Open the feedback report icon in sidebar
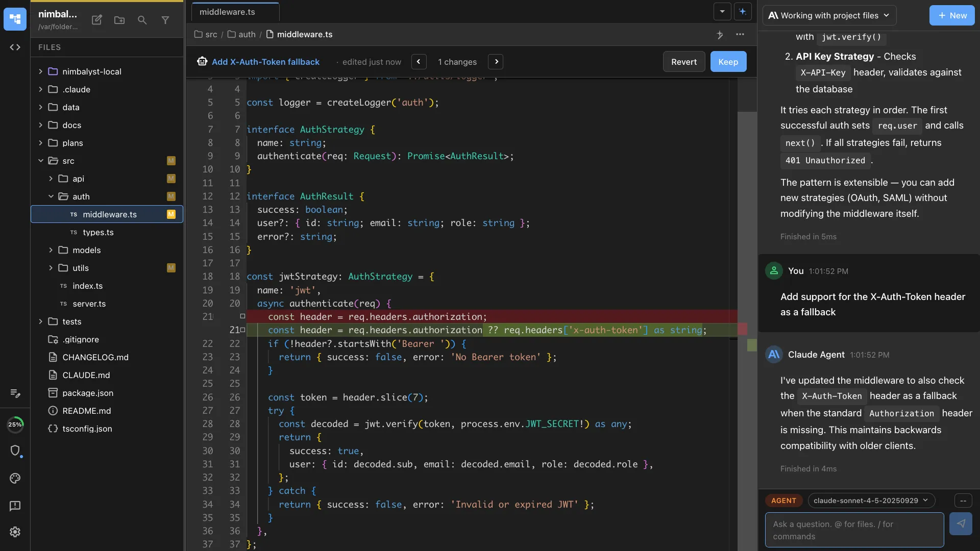 tap(15, 506)
